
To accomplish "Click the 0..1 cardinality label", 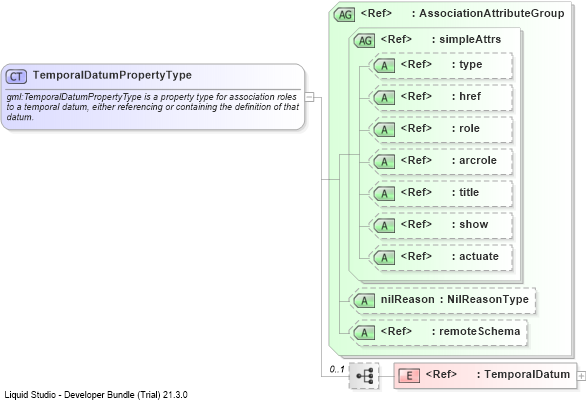I will click(337, 370).
